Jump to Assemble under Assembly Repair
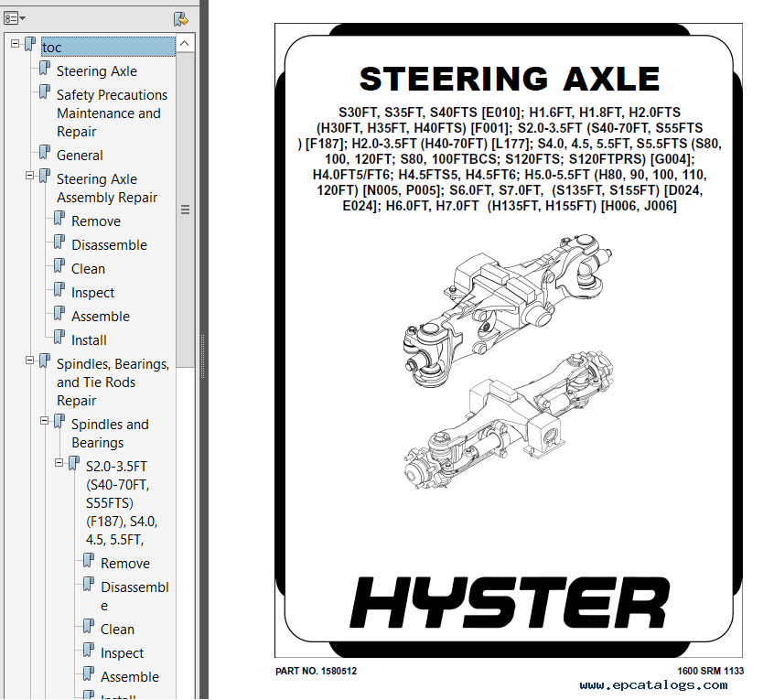Image resolution: width=774 pixels, height=700 pixels. pyautogui.click(x=101, y=316)
